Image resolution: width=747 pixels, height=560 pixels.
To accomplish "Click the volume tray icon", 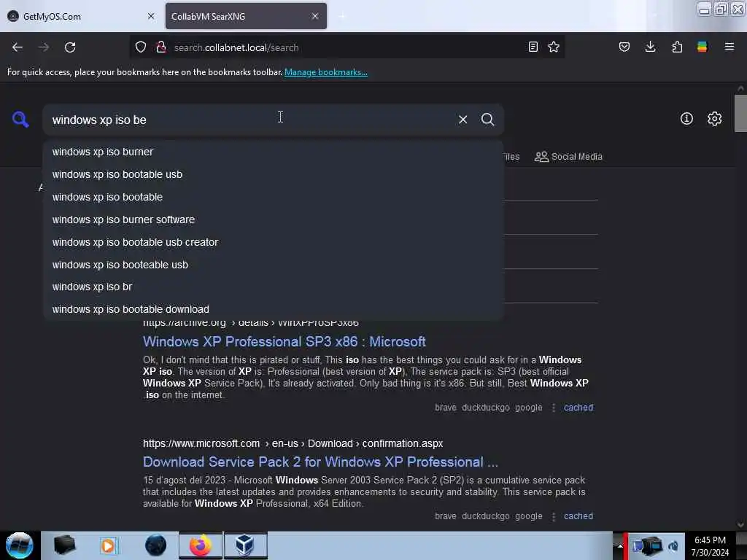I will (x=673, y=546).
